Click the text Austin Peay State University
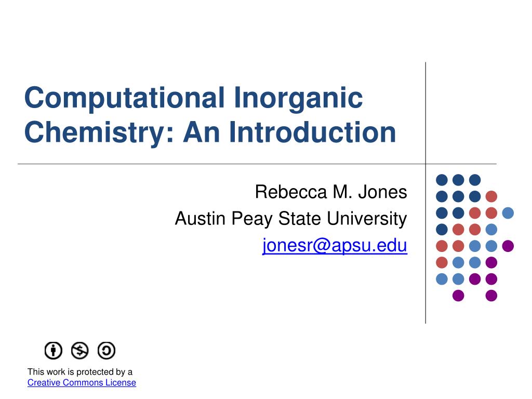The width and height of the screenshot is (532, 399). pos(291,218)
